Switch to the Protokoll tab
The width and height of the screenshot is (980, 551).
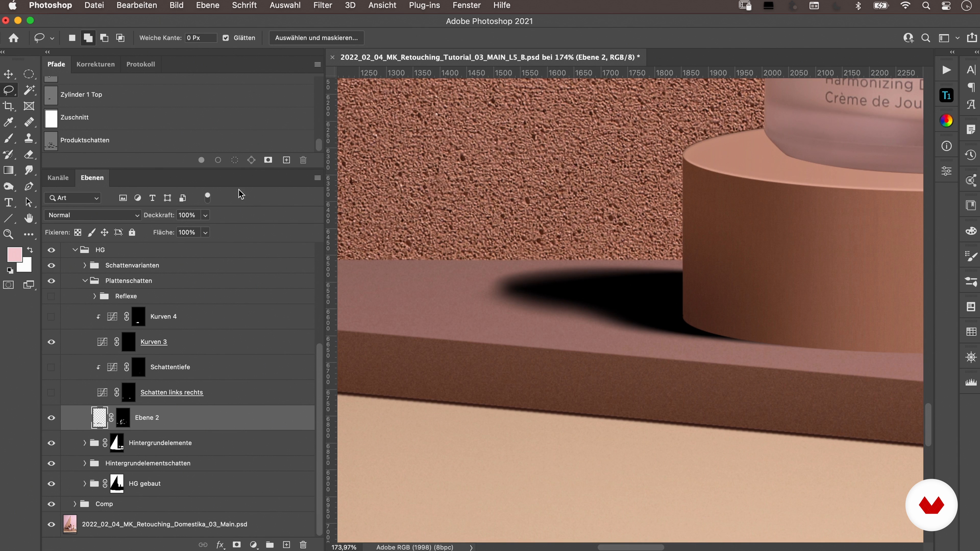[x=140, y=64]
